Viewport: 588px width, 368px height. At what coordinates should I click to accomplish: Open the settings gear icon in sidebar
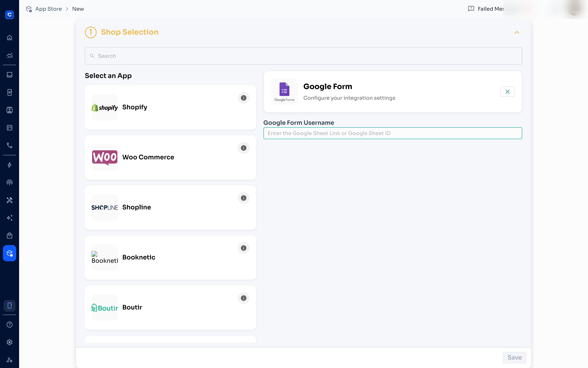click(x=10, y=342)
